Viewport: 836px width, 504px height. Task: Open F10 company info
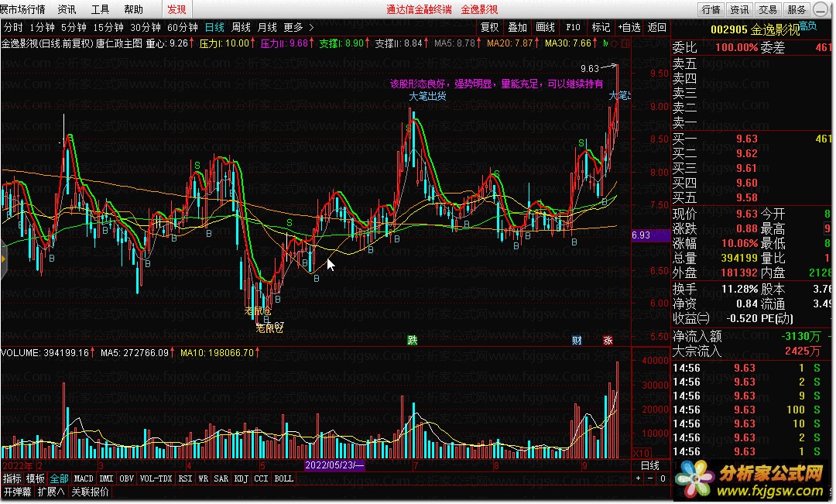[573, 27]
